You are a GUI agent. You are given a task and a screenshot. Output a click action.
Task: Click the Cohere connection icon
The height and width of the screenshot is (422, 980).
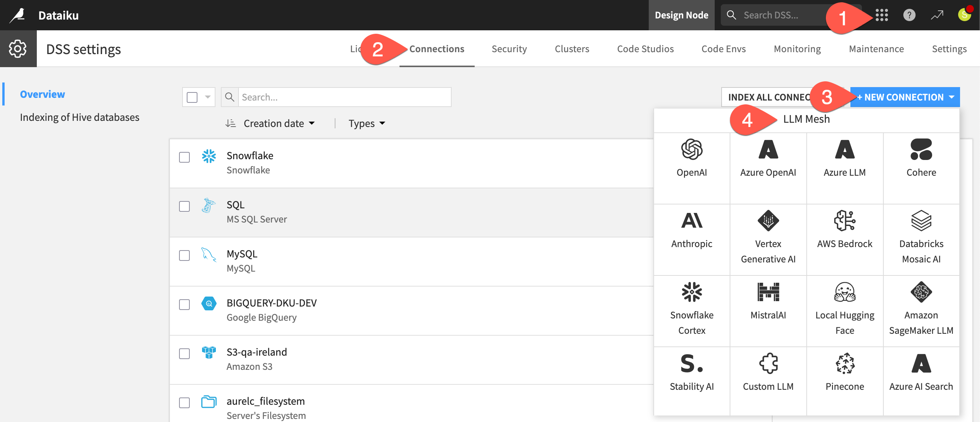point(921,150)
